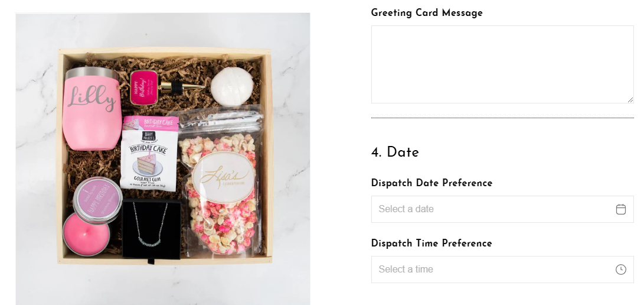
Task: Click the purple Happy Birthday candle lid
Action: point(98,198)
